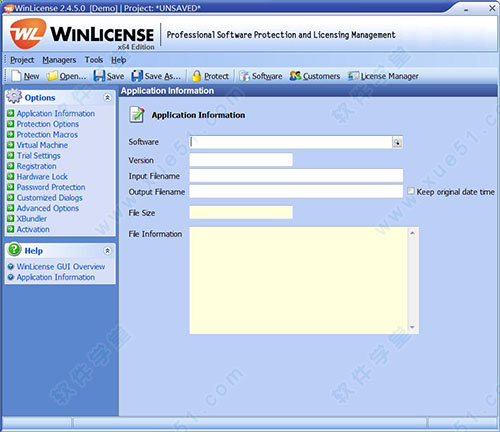This screenshot has height=432, width=500.
Task: Click the Protect button label
Action: [x=216, y=76]
